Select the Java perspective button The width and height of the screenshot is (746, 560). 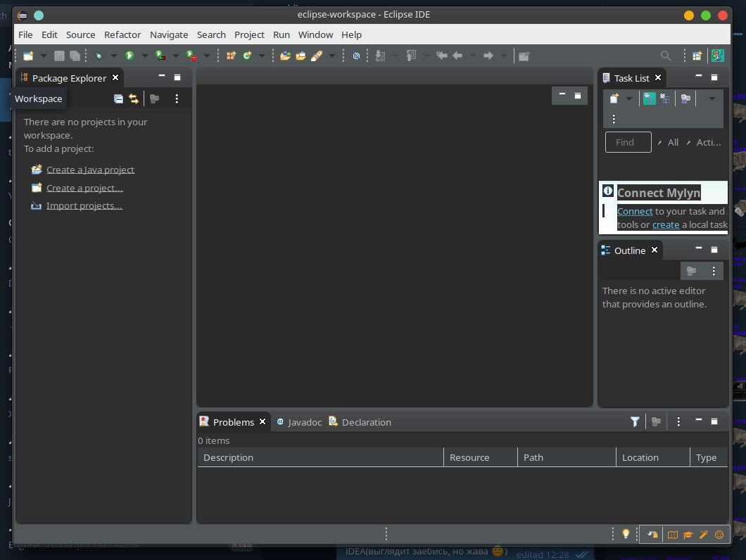point(717,56)
